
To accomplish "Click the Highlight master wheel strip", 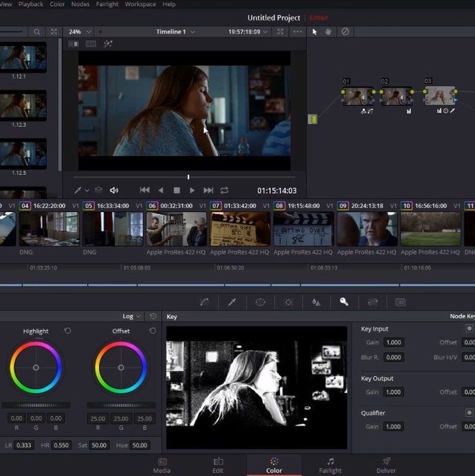I will pos(36,405).
